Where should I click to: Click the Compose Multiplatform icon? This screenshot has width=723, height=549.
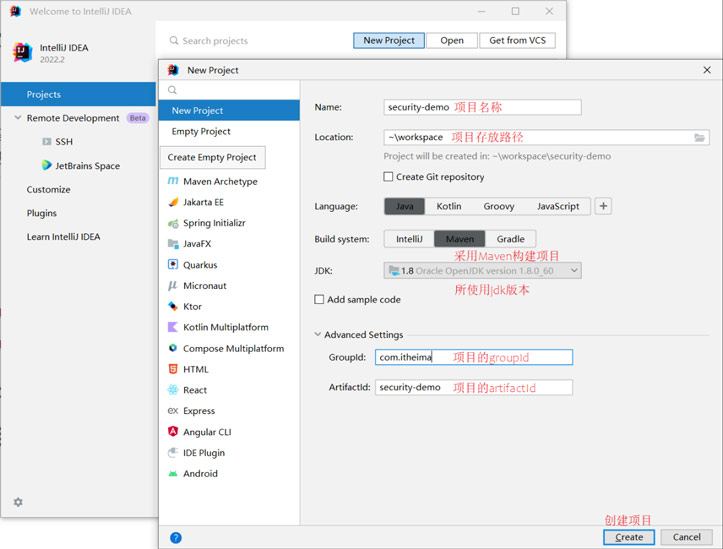[173, 348]
